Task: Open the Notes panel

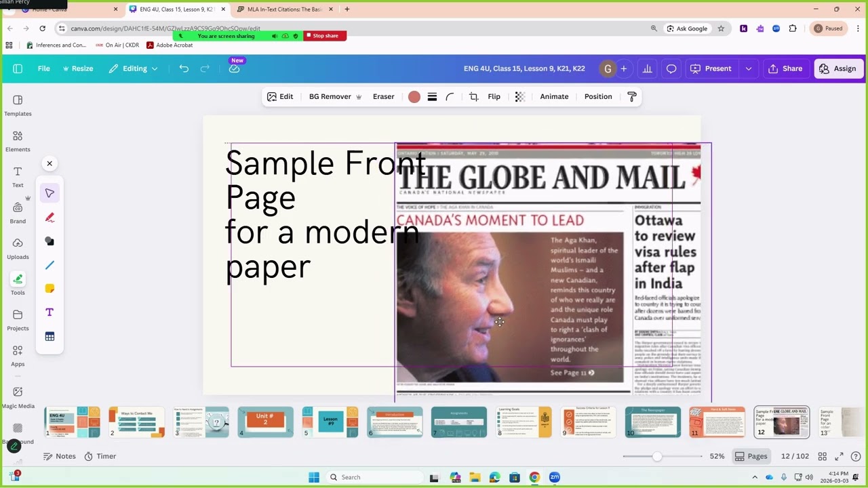Action: click(x=60, y=456)
